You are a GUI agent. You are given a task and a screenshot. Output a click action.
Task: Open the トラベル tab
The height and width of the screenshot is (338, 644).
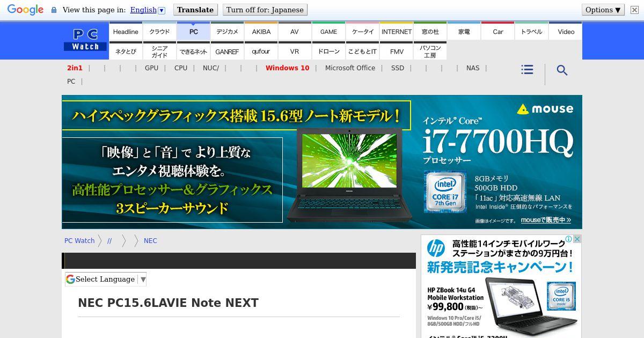531,32
